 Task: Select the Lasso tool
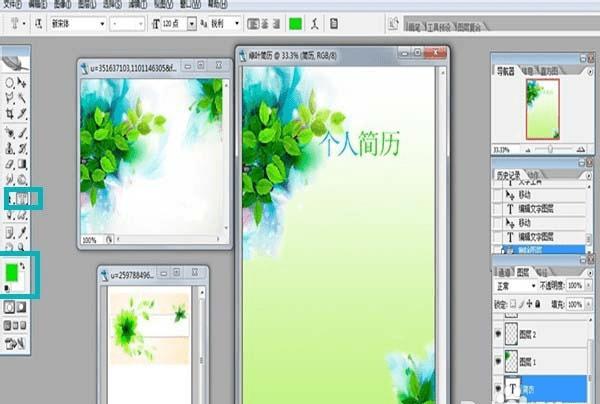10,98
